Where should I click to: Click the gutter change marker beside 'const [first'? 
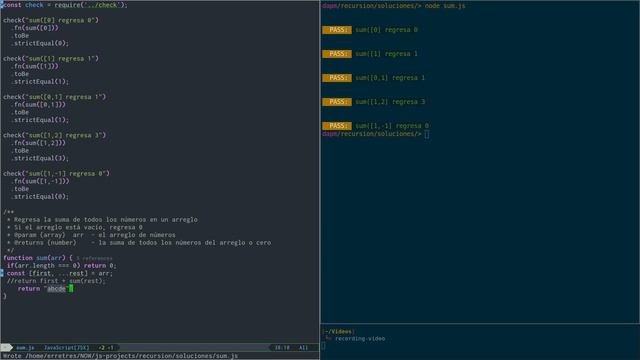[x=2, y=273]
